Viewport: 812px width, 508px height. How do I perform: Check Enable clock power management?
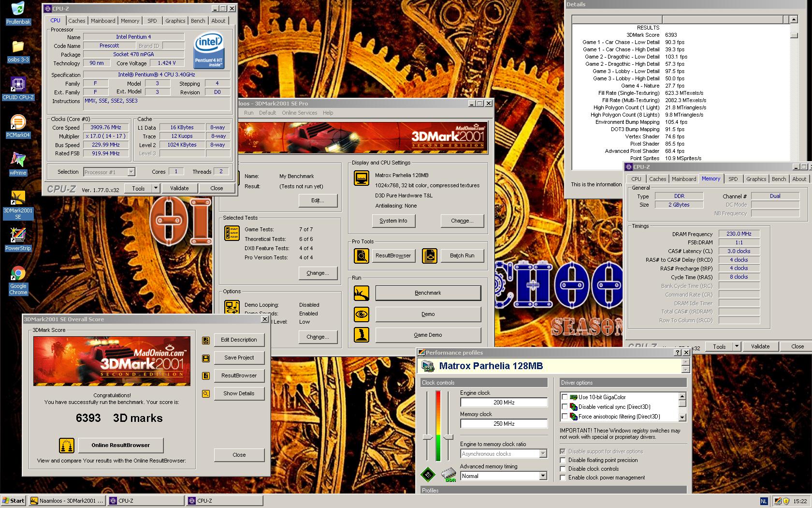[563, 478]
